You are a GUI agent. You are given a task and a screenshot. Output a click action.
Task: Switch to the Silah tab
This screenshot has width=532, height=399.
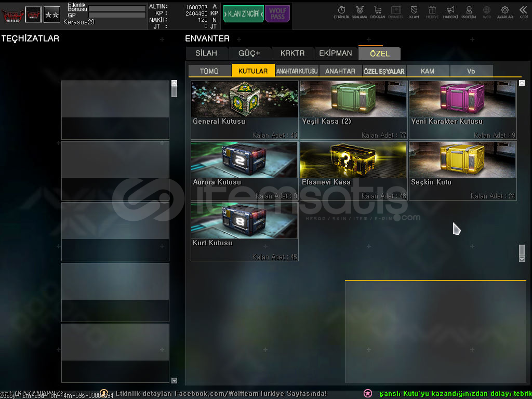click(x=207, y=54)
